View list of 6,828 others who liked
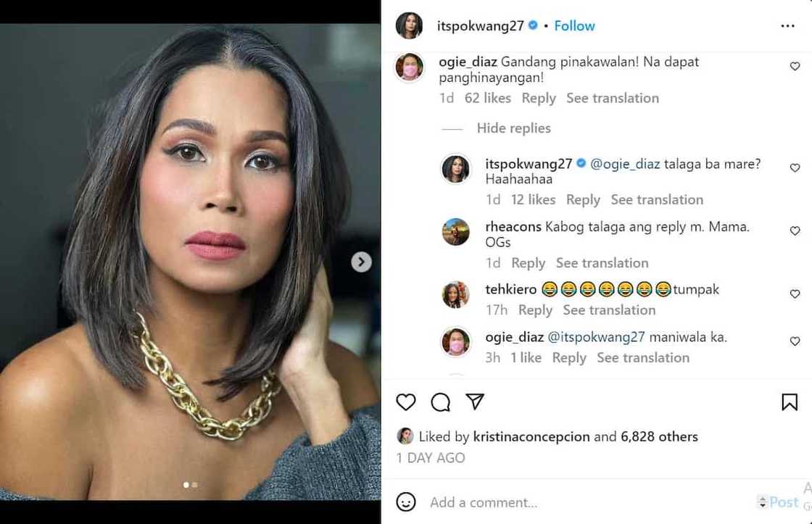Viewport: 812px width, 524px height. point(659,437)
